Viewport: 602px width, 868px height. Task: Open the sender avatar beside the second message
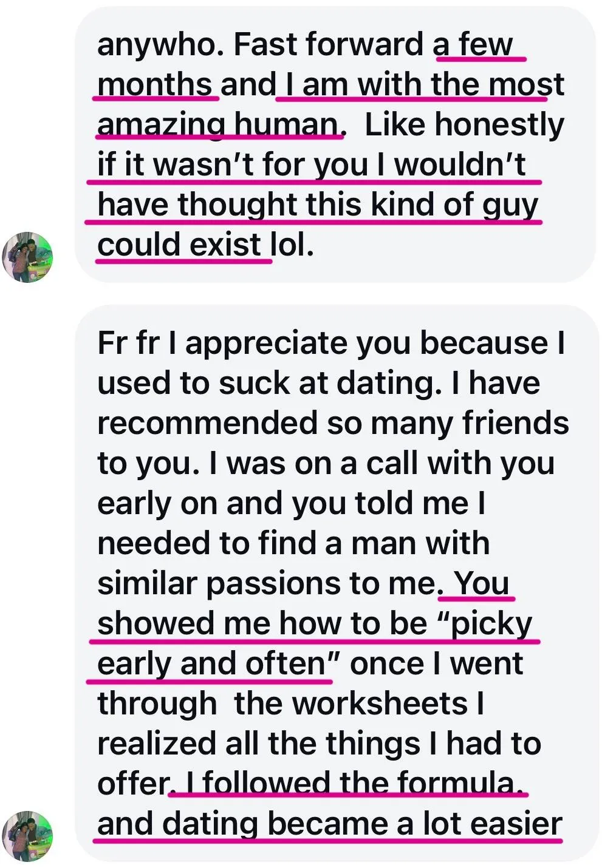(x=27, y=836)
